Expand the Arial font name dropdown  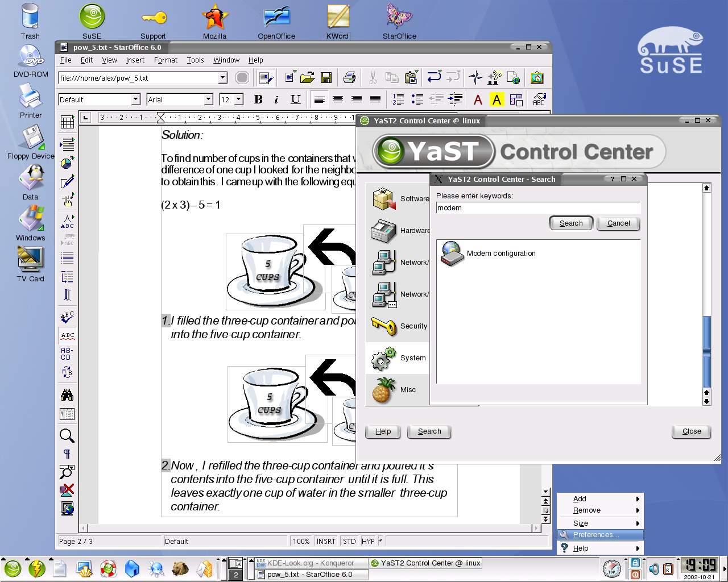pos(208,99)
